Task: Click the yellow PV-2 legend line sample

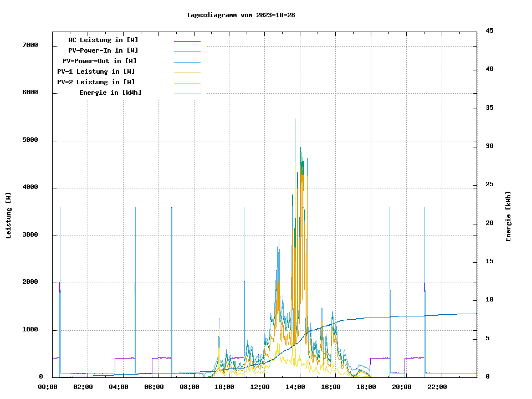Action: (x=187, y=83)
